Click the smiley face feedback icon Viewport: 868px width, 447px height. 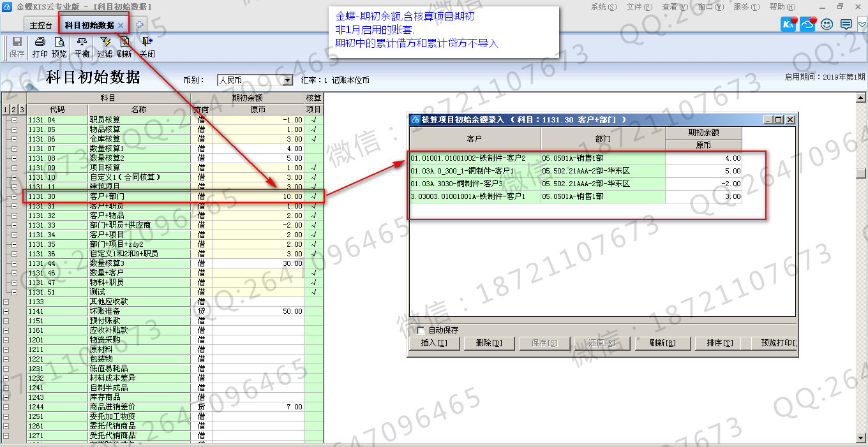click(x=827, y=25)
